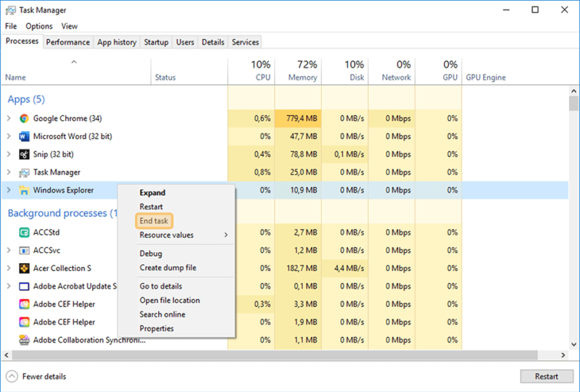The image size is (580, 392).
Task: Click the Acer Collection S icon
Action: [24, 269]
